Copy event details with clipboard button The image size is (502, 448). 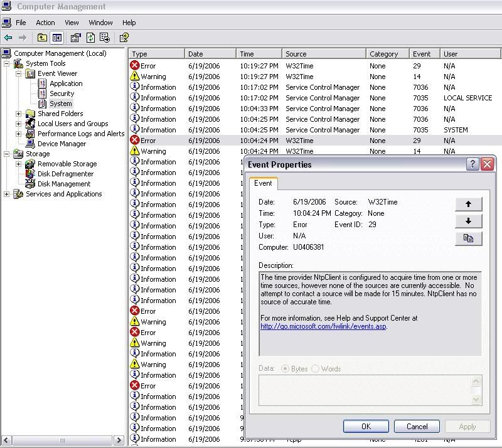[468, 238]
